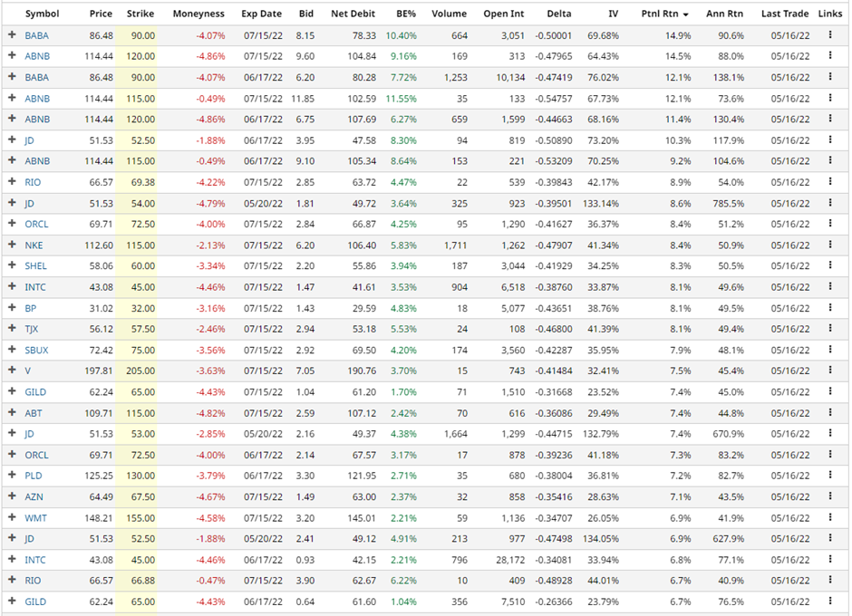This screenshot has height=616, width=852.
Task: Open Links menu for BABA expiring 07/15/22
Action: (x=829, y=34)
